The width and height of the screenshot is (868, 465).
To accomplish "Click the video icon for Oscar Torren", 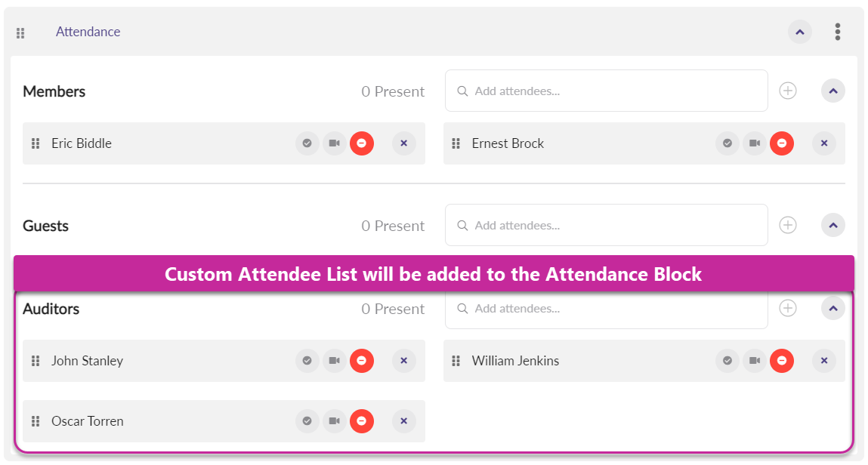I will (334, 421).
